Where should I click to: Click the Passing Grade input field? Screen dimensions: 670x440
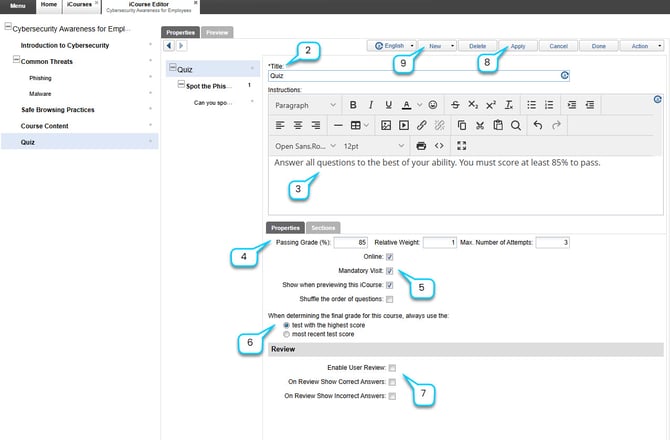pyautogui.click(x=350, y=243)
